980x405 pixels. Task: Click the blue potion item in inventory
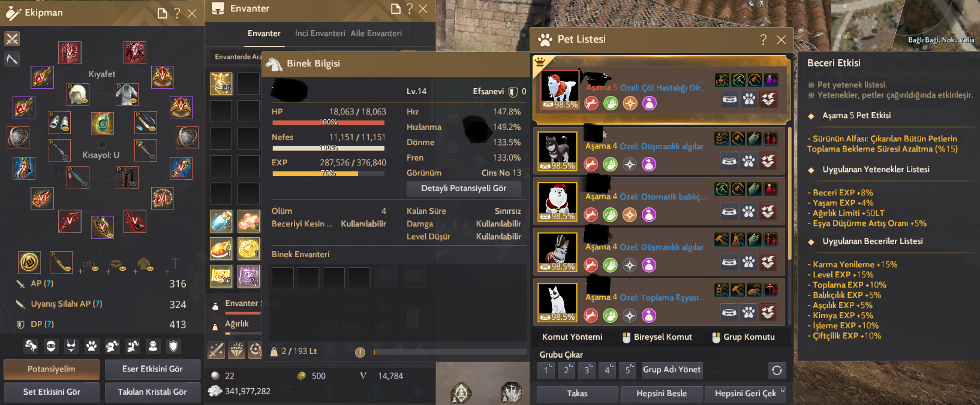[x=221, y=220]
